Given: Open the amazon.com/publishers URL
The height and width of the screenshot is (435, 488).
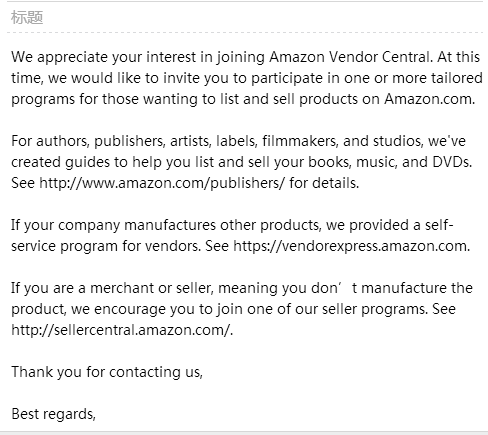Looking at the screenshot, I should click(x=162, y=183).
